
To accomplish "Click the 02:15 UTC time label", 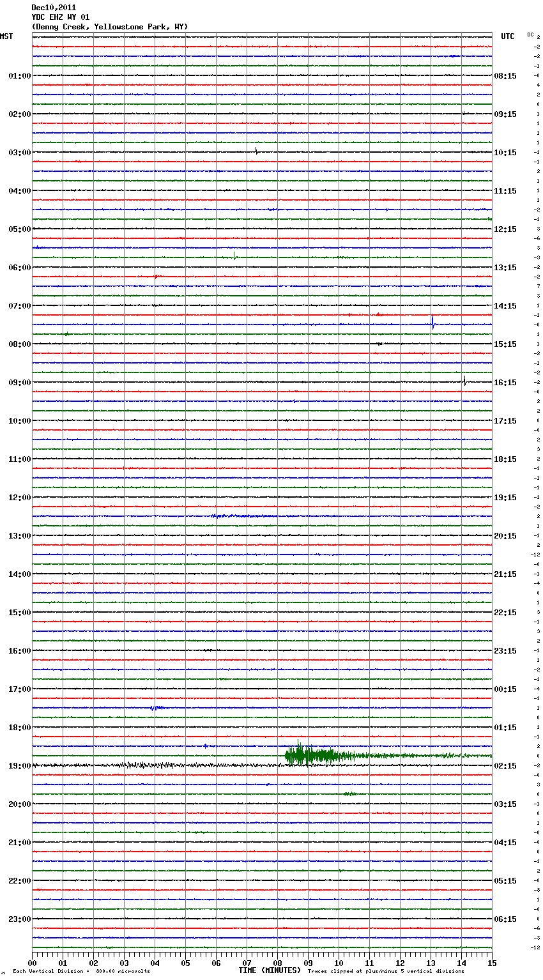I will click(x=505, y=766).
